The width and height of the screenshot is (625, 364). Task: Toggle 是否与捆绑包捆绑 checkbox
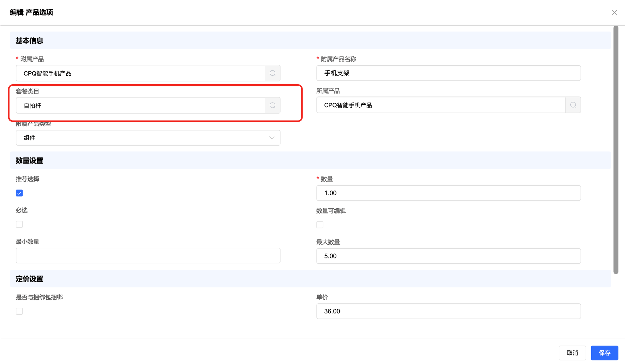coord(19,311)
